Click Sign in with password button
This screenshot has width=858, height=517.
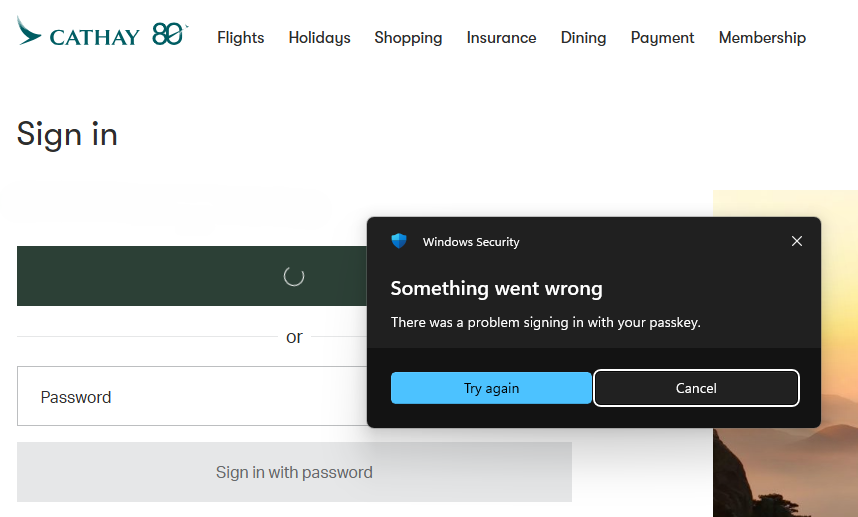tap(294, 472)
